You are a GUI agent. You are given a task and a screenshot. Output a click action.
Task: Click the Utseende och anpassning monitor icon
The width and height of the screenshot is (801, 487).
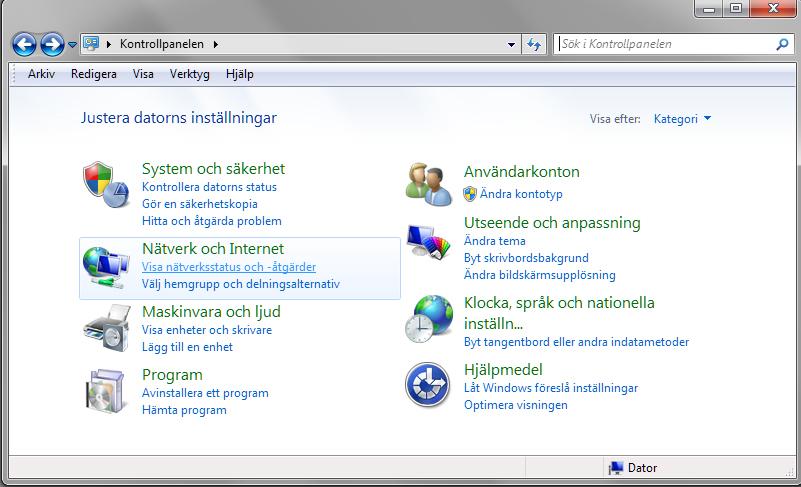[429, 242]
